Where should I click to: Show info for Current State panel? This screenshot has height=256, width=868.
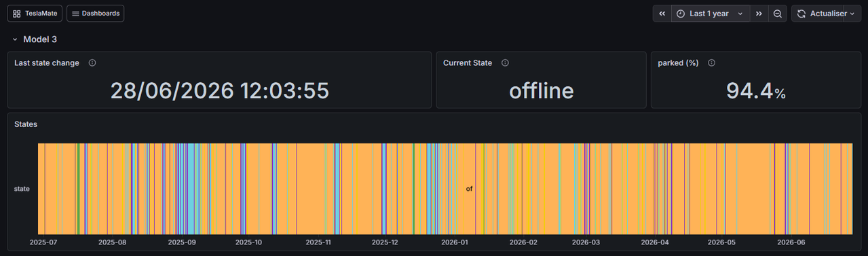coord(505,62)
